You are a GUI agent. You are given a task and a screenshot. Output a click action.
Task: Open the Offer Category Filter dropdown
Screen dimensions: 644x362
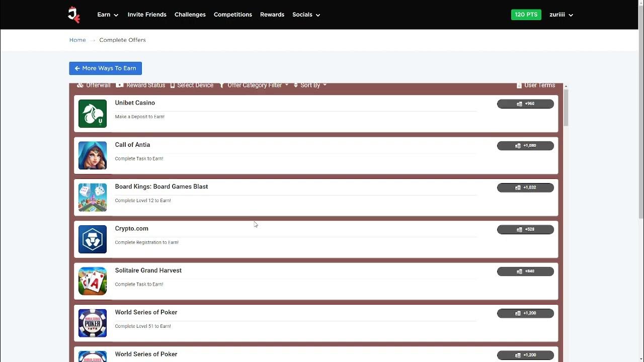coord(254,85)
